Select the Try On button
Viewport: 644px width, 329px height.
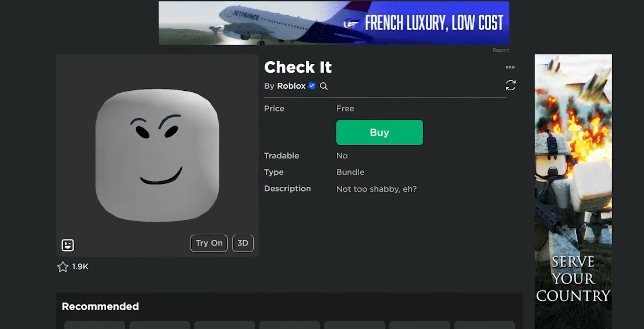point(209,243)
